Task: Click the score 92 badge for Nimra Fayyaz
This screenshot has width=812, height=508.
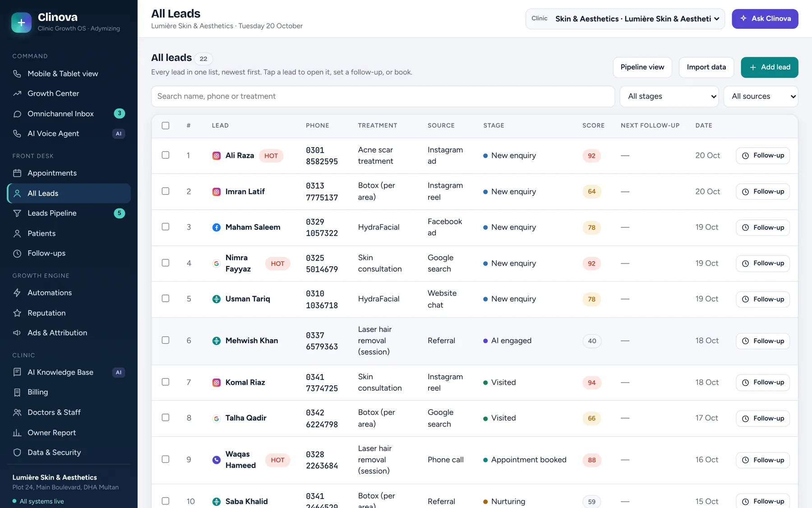Action: (x=591, y=264)
